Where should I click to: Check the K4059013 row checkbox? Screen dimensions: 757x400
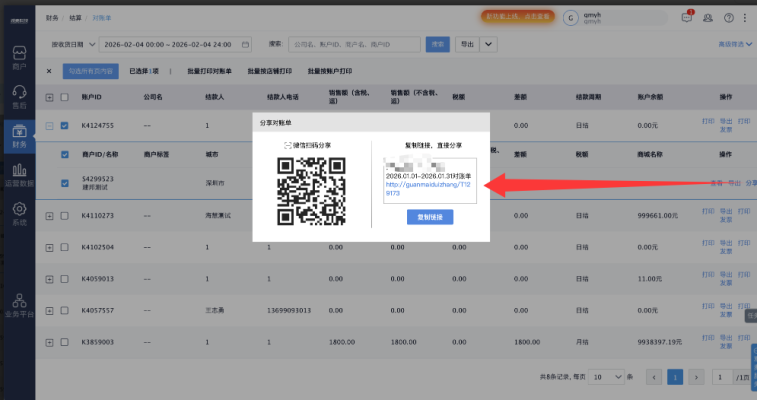(x=64, y=279)
